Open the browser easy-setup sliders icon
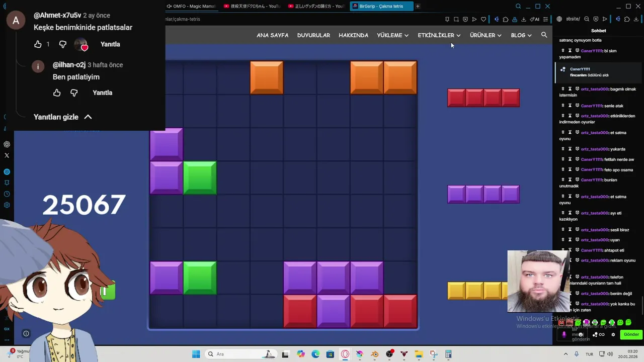The height and width of the screenshot is (362, 644). point(545,19)
